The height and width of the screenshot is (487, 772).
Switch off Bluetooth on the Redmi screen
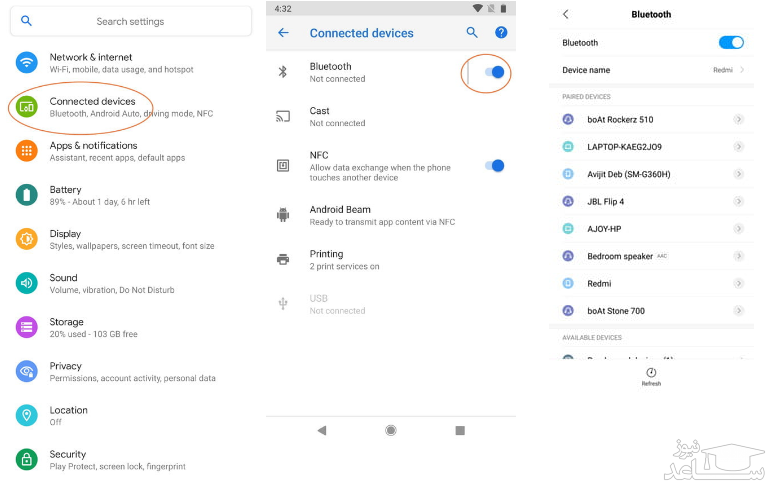[x=731, y=43]
